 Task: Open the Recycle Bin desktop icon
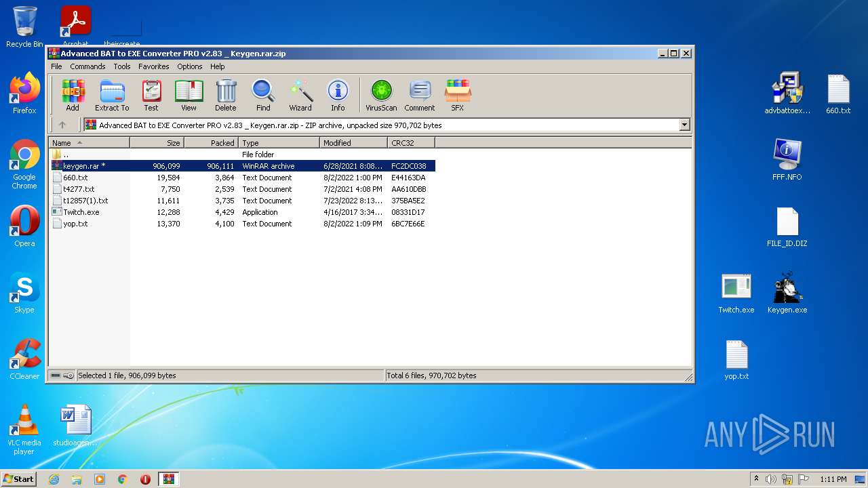(x=24, y=27)
